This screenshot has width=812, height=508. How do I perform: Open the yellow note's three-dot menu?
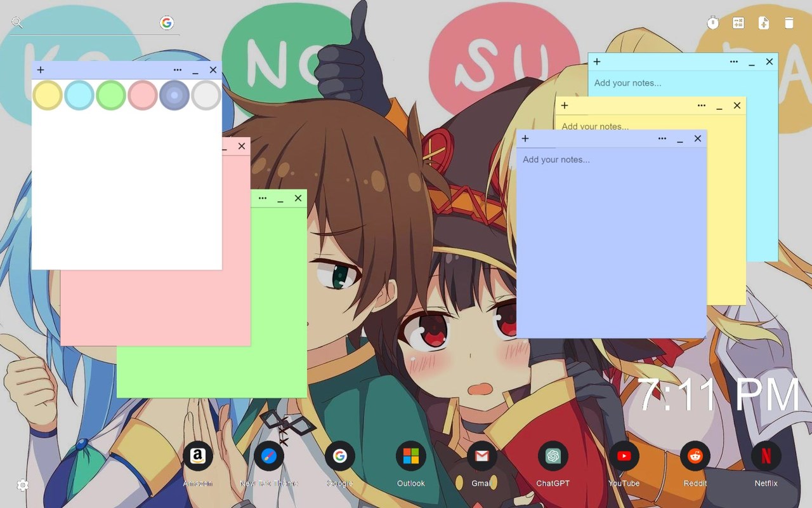point(702,105)
